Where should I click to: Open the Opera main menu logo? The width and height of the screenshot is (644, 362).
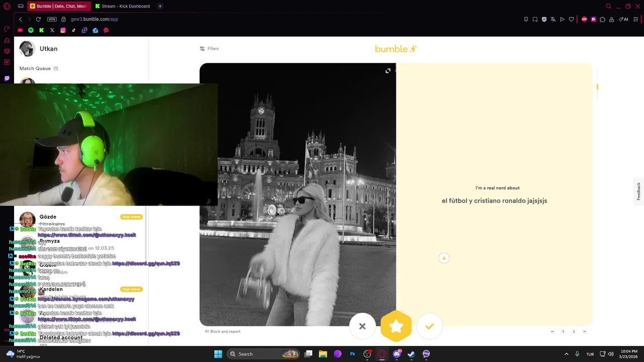point(7,6)
